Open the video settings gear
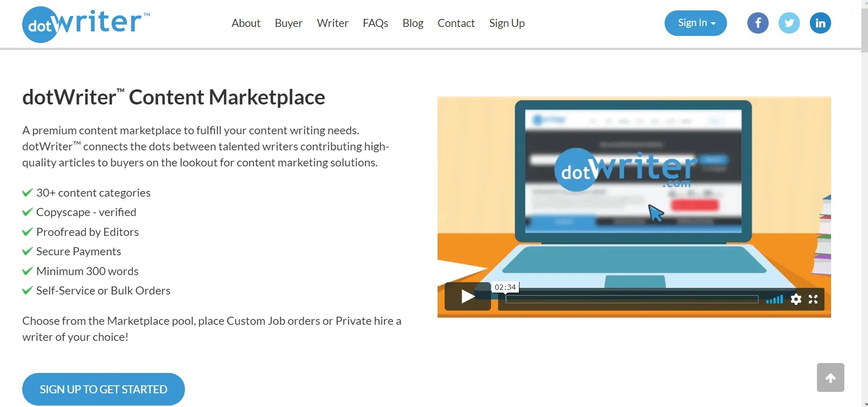Viewport: 868px width, 407px height. pyautogui.click(x=796, y=299)
